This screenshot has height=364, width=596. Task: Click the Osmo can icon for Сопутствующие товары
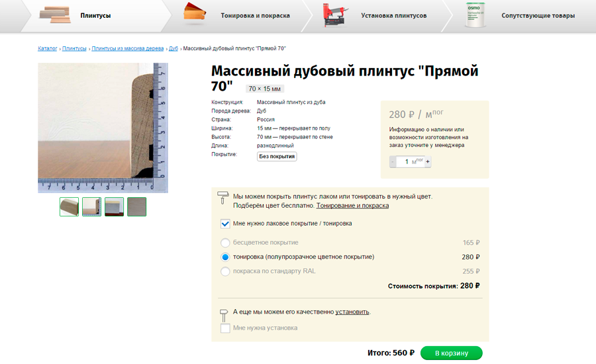(475, 15)
